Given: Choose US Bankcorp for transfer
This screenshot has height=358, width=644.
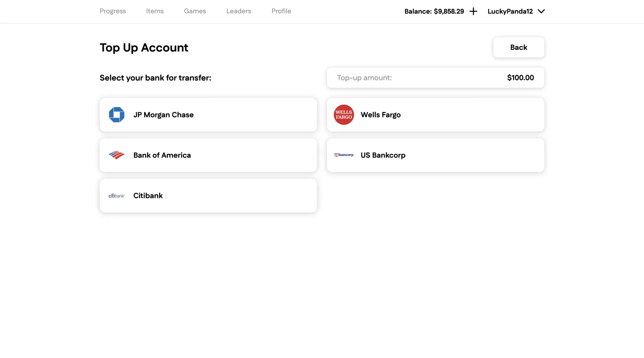Looking at the screenshot, I should pyautogui.click(x=436, y=155).
